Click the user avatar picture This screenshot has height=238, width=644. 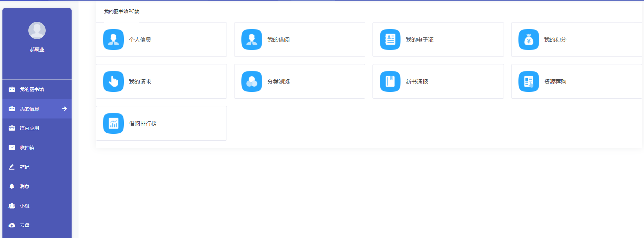coord(37,30)
